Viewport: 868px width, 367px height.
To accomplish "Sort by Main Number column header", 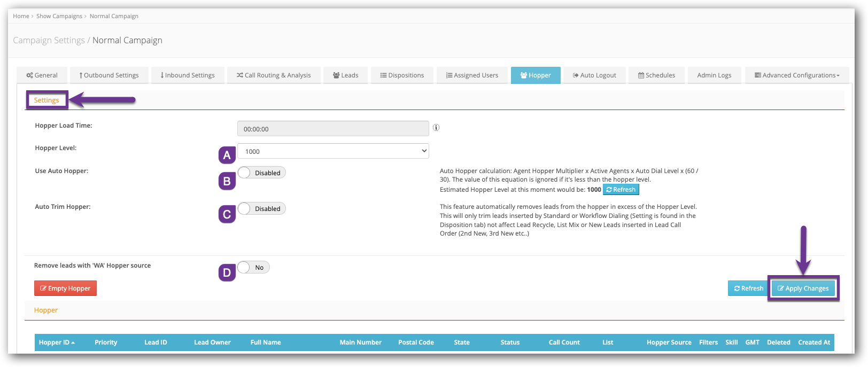I will 361,342.
